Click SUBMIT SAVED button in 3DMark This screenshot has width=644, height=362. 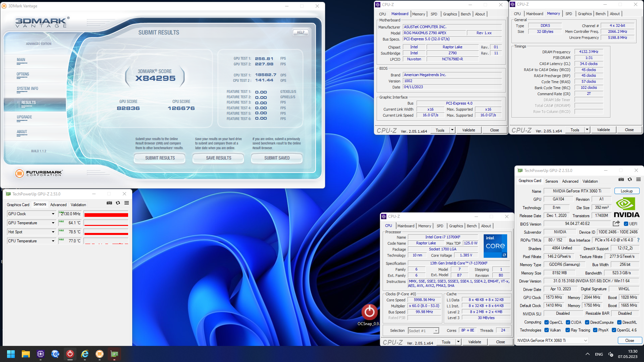coord(277,158)
